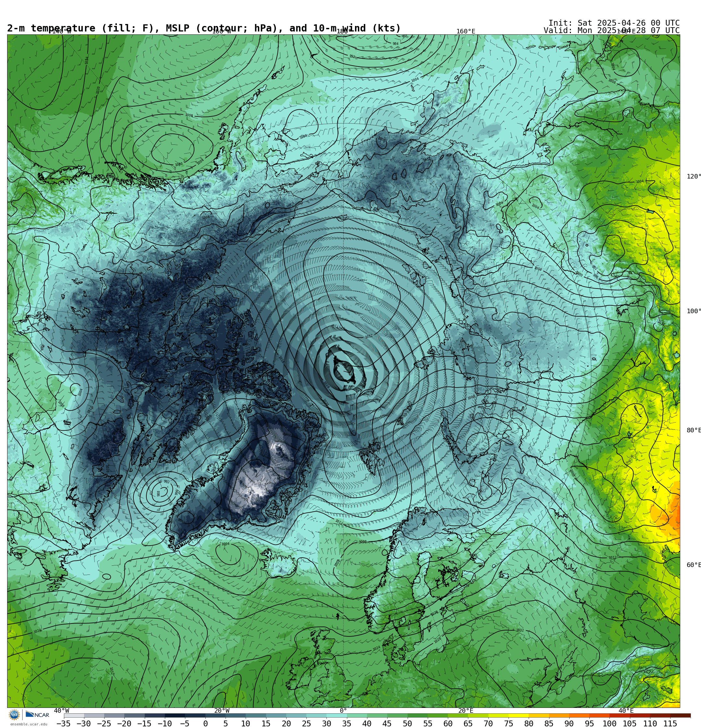This screenshot has width=701, height=728.
Task: Click the Init: Sat 2025-04-26 00 UTC text
Action: coord(614,23)
